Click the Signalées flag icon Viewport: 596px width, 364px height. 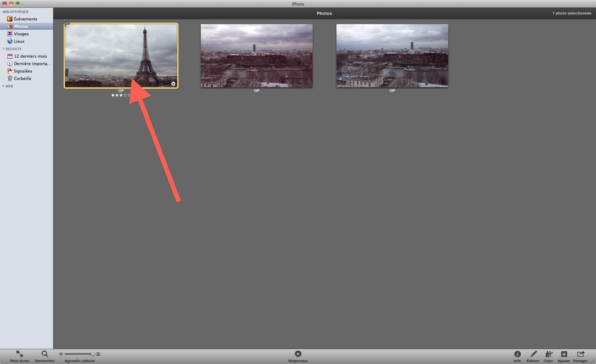coord(10,71)
